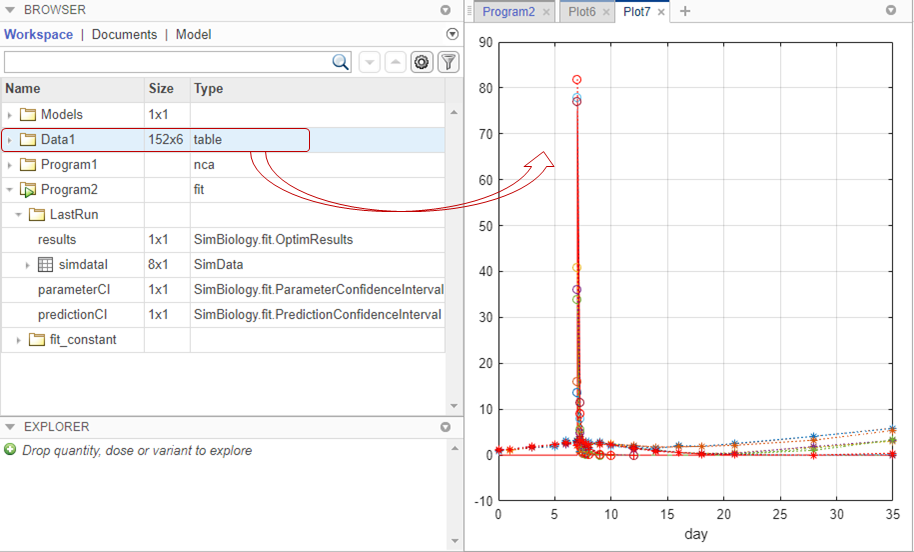914x552 pixels.
Task: Select the parameterCI row
Action: pyautogui.click(x=223, y=290)
